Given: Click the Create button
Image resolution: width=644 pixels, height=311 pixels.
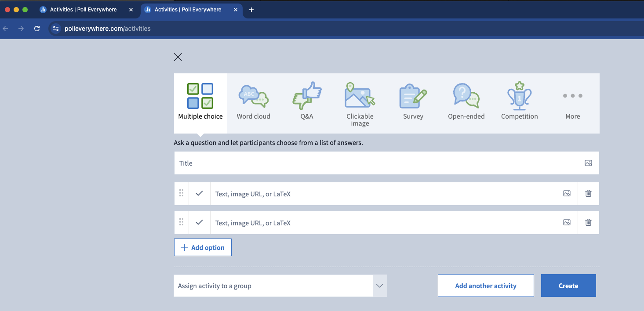Looking at the screenshot, I should (x=568, y=286).
